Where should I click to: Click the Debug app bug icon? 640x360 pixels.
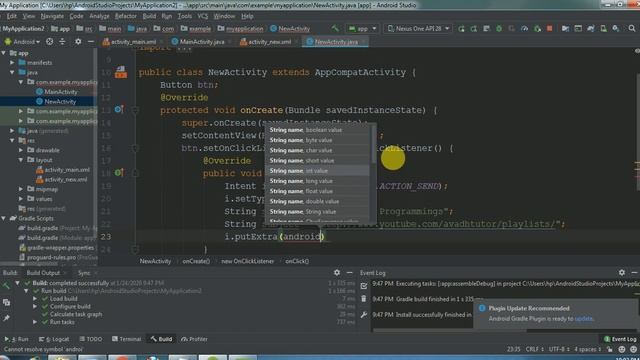pos(499,29)
